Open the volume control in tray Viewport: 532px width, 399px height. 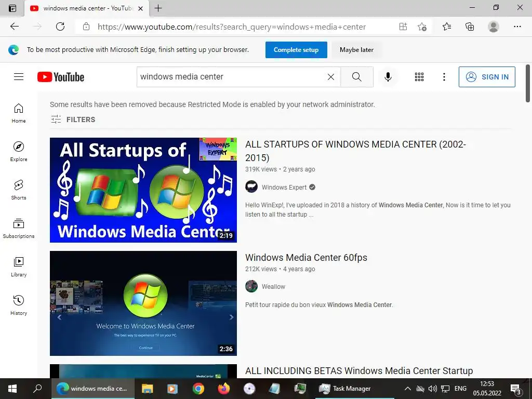click(432, 389)
